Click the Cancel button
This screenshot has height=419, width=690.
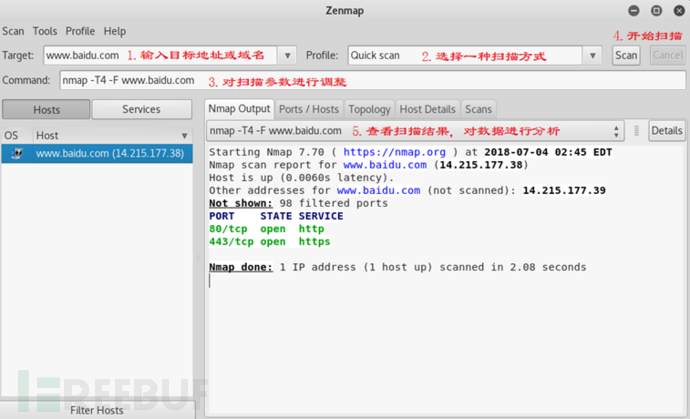(x=668, y=55)
